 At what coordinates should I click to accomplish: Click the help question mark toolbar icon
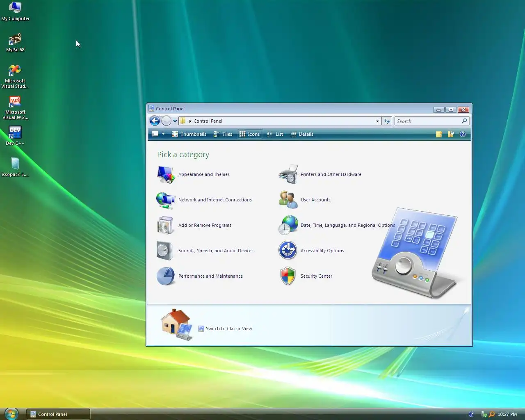coord(463,134)
